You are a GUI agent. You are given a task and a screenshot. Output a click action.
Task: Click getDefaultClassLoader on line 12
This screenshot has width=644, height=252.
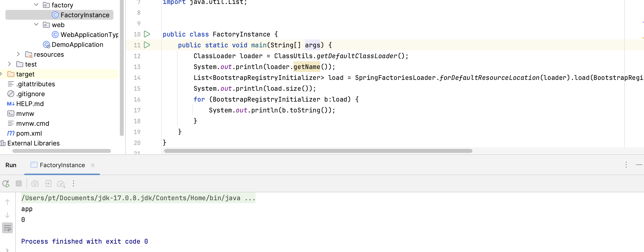coord(357,56)
